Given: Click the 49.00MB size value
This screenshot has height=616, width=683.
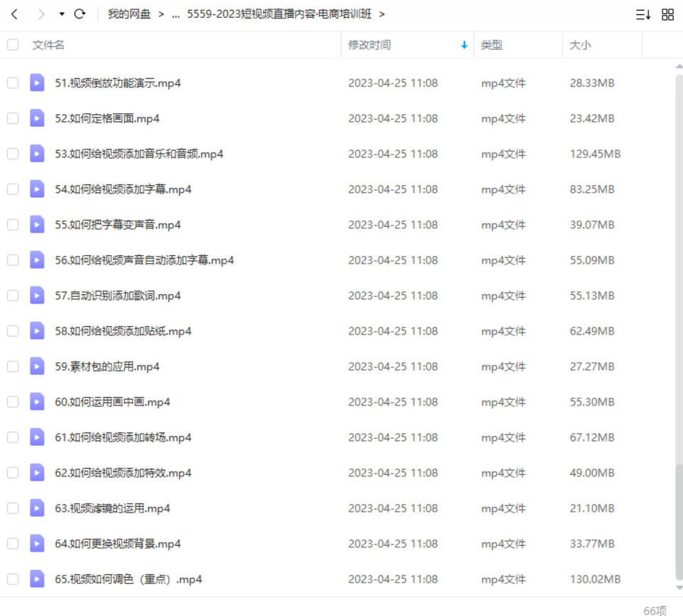Looking at the screenshot, I should point(592,474).
